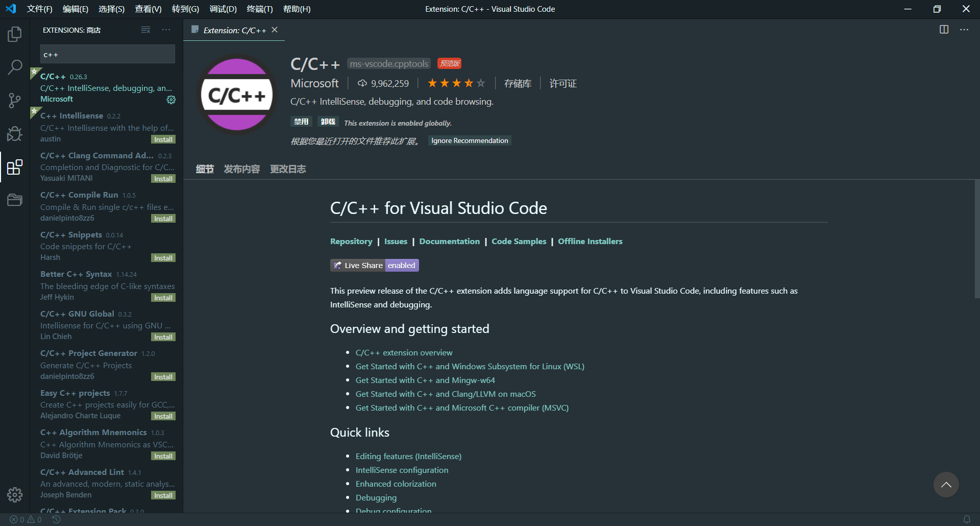Click the extensions search input field
This screenshot has width=980, height=526.
107,54
